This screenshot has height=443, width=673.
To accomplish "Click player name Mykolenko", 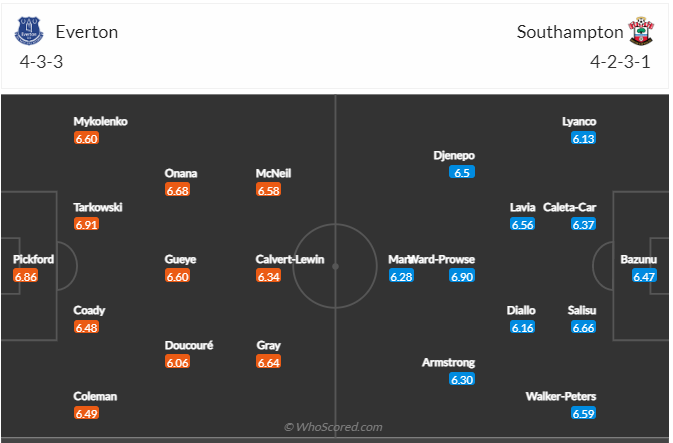I will (101, 121).
